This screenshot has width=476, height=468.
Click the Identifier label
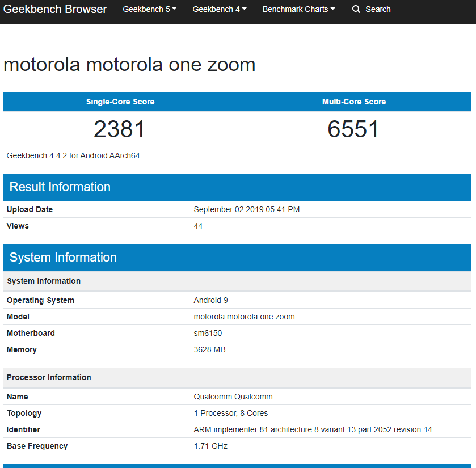(23, 429)
